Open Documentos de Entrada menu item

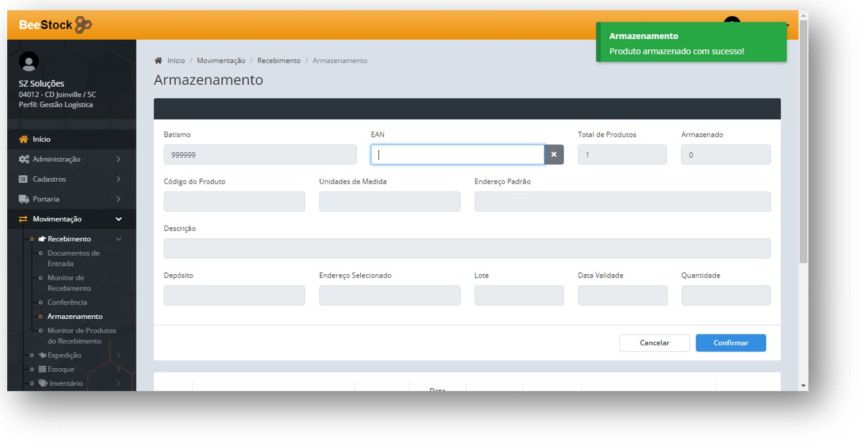pos(73,258)
